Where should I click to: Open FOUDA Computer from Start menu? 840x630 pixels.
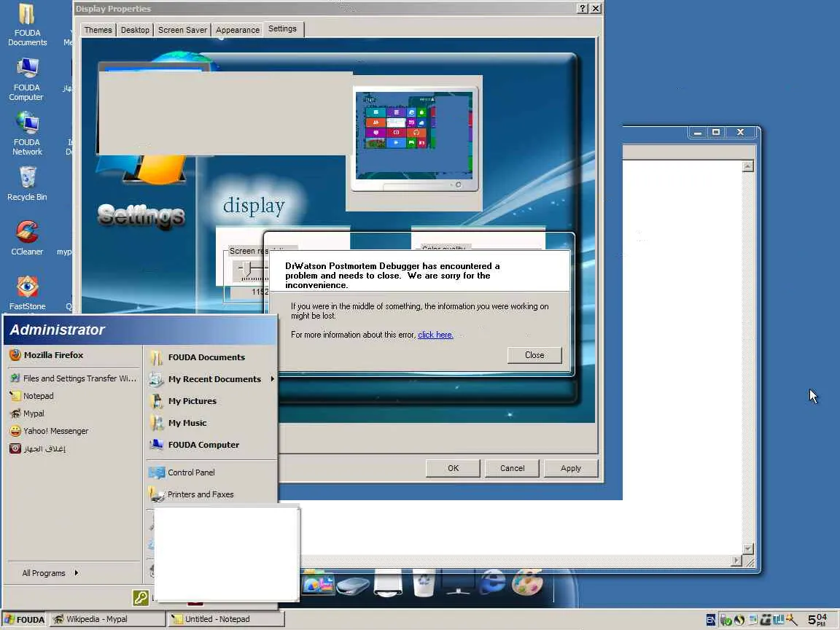point(194,446)
